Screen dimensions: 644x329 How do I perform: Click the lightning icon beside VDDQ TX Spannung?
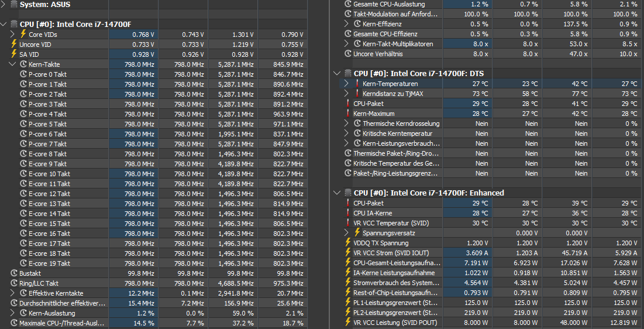348,243
